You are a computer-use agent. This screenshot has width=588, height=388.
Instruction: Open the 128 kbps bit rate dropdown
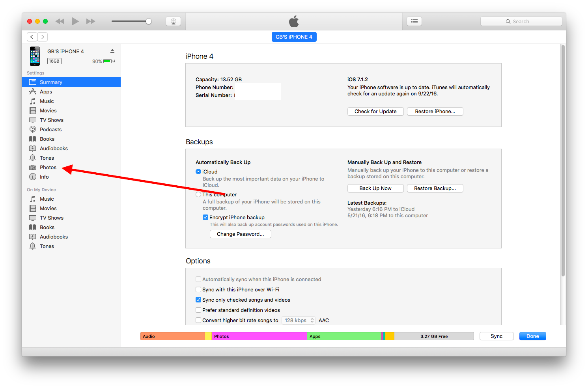coord(299,320)
